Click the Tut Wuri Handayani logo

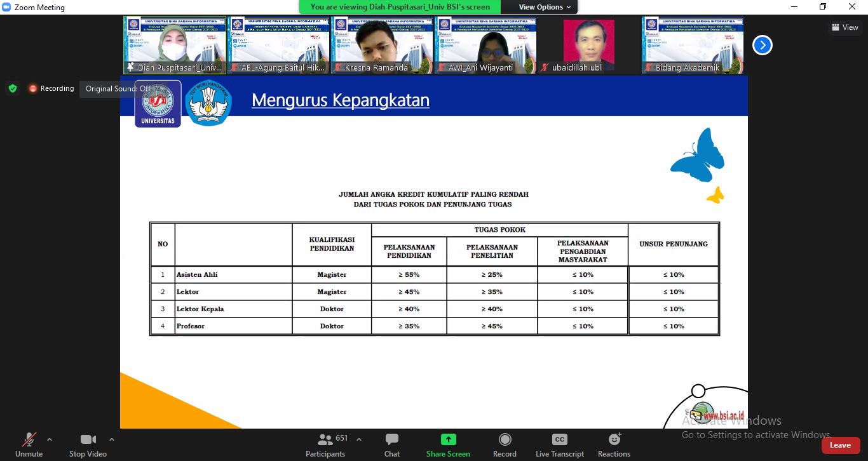pyautogui.click(x=208, y=103)
